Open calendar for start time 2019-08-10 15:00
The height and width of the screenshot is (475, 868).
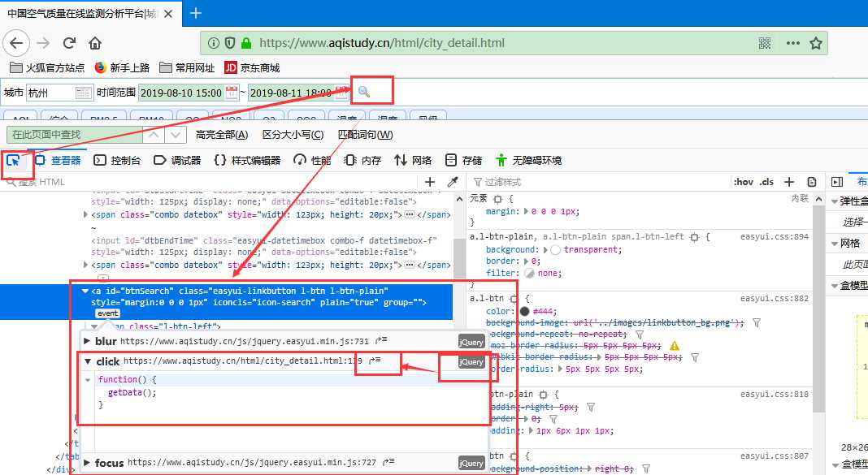232,93
